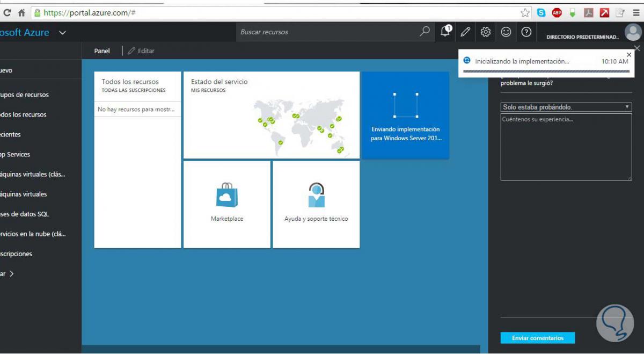Expand the Microsoft Azure dropdown chevron
The image size is (644, 354).
tap(62, 33)
